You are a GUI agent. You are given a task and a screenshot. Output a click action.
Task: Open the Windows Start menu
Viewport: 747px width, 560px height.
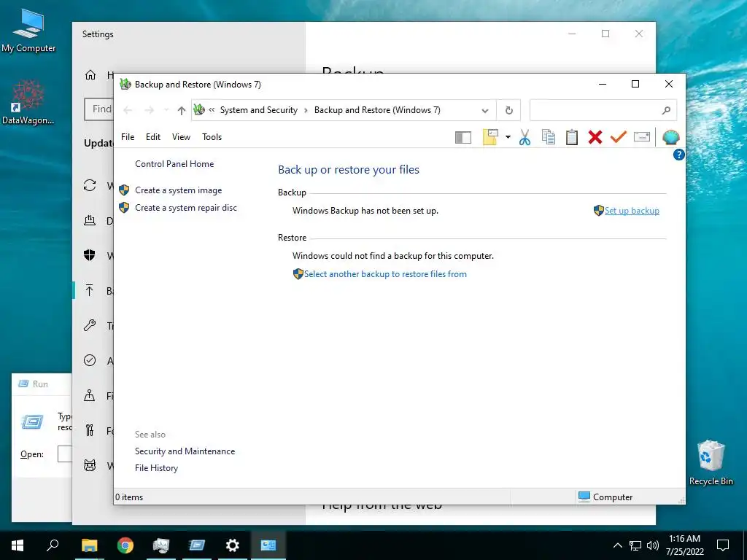[18, 545]
